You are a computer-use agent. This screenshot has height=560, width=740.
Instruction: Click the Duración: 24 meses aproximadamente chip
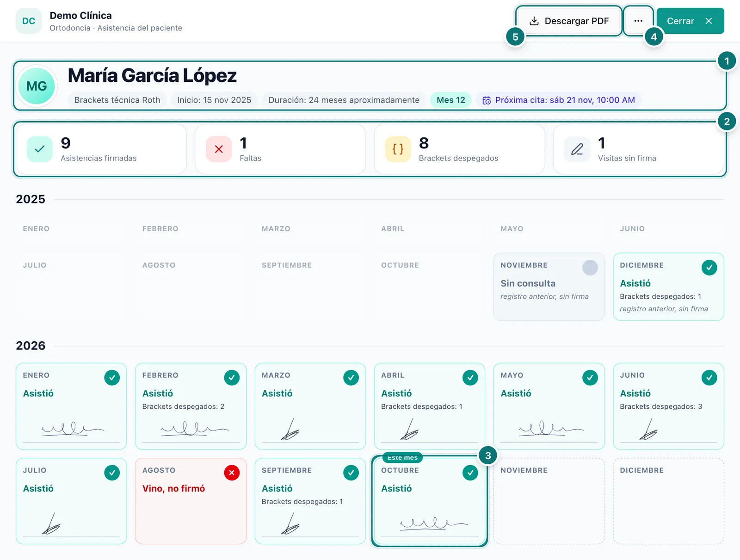pyautogui.click(x=344, y=100)
